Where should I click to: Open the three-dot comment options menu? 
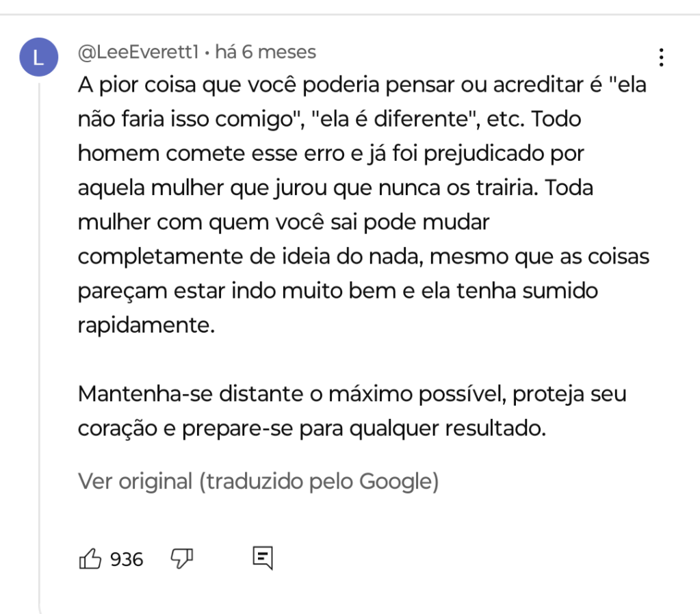point(661,57)
